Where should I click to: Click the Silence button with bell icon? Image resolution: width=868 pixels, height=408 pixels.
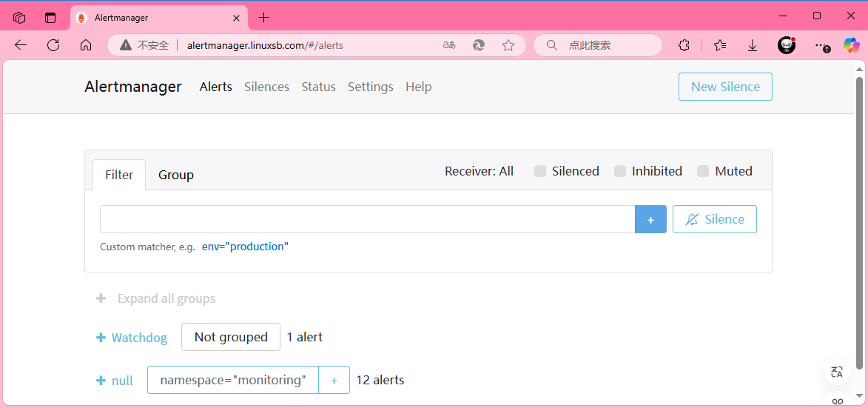715,219
